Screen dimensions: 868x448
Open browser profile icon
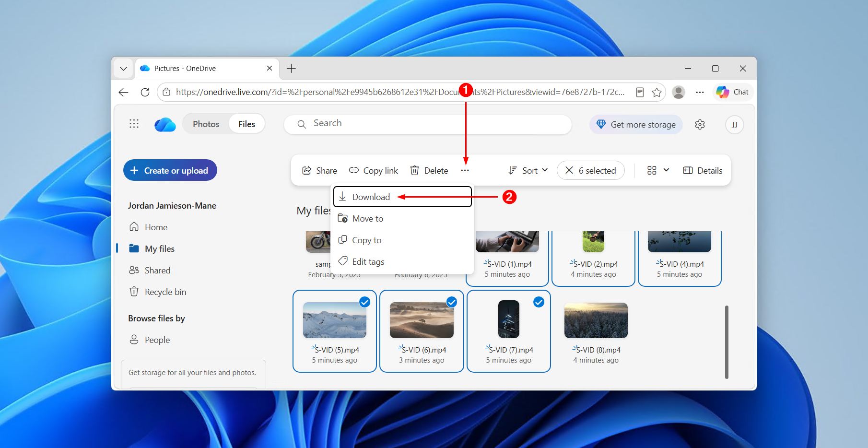679,92
